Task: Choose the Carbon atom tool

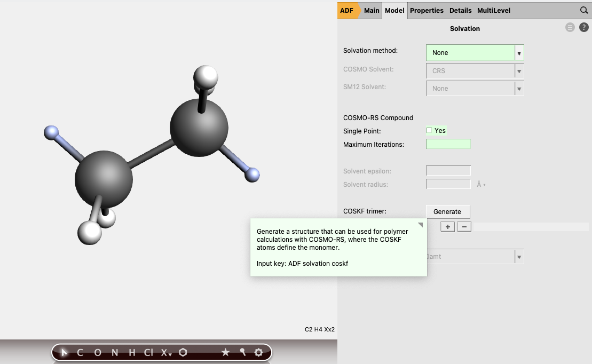Action: (81, 352)
